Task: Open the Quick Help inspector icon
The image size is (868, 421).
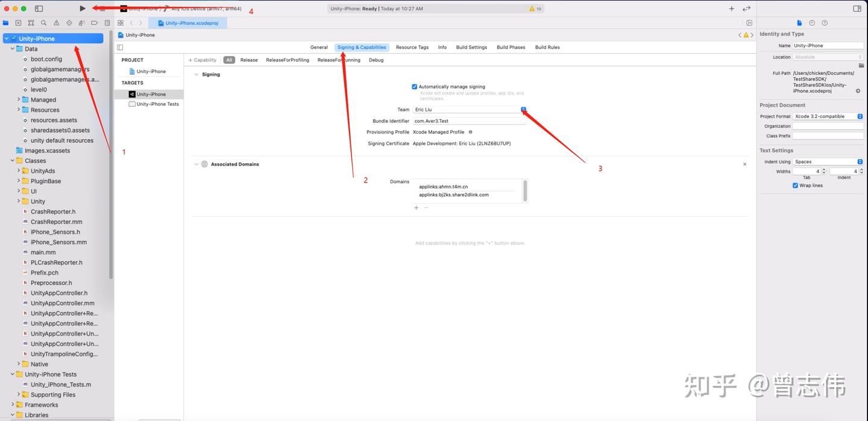Action: (825, 23)
